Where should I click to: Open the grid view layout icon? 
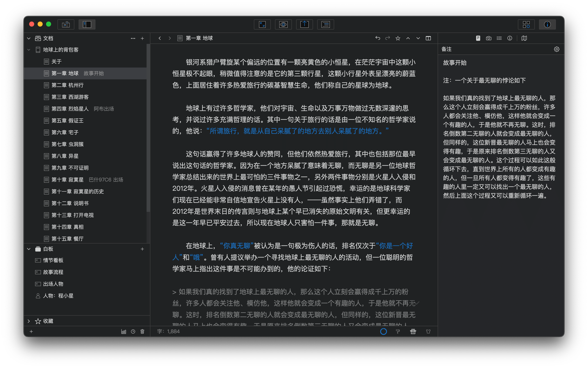pos(526,24)
